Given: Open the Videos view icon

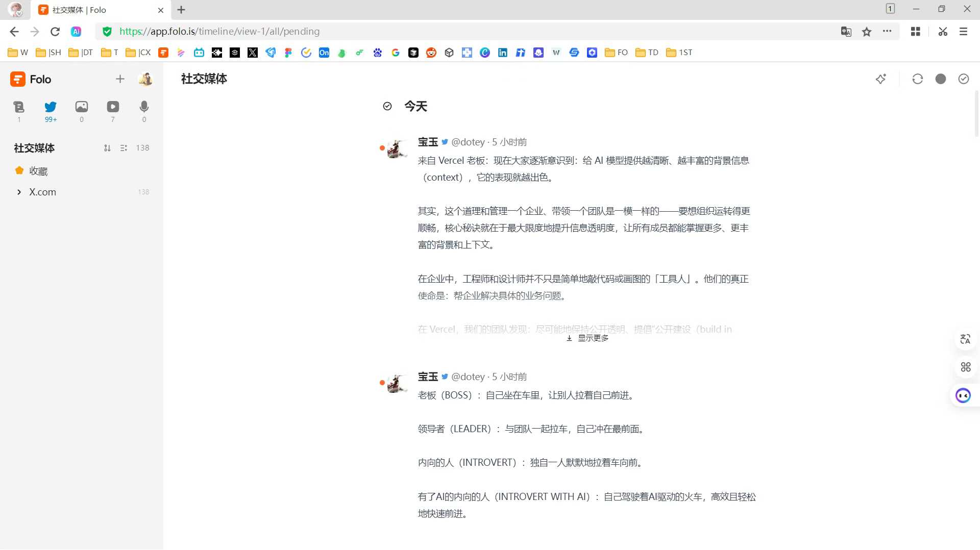Looking at the screenshot, I should pos(113,107).
